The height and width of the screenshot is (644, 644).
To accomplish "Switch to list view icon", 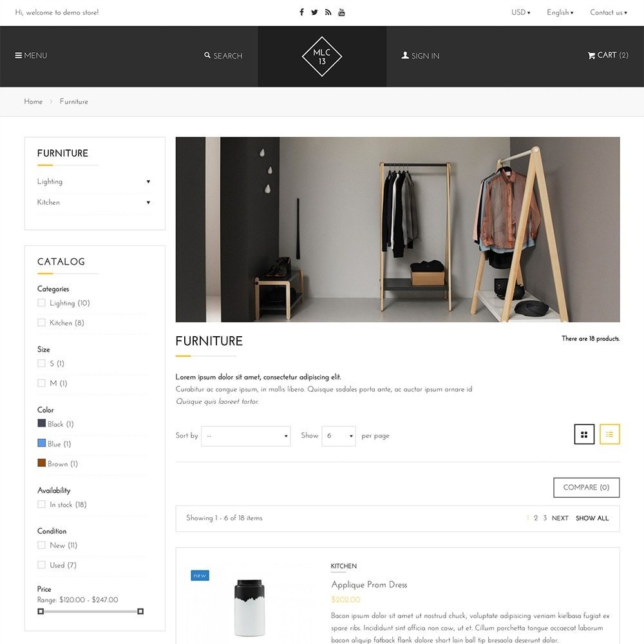I will (x=609, y=434).
